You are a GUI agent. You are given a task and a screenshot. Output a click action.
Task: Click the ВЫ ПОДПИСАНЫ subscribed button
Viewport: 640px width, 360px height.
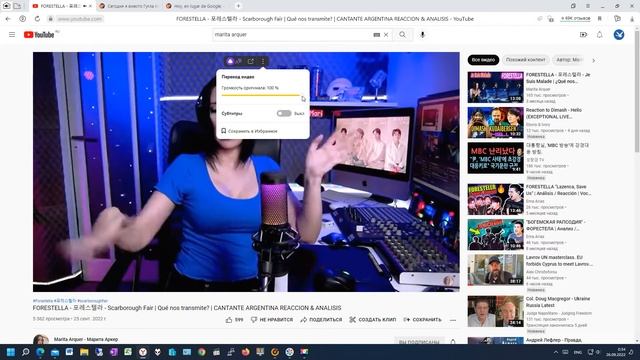pyautogui.click(x=419, y=342)
